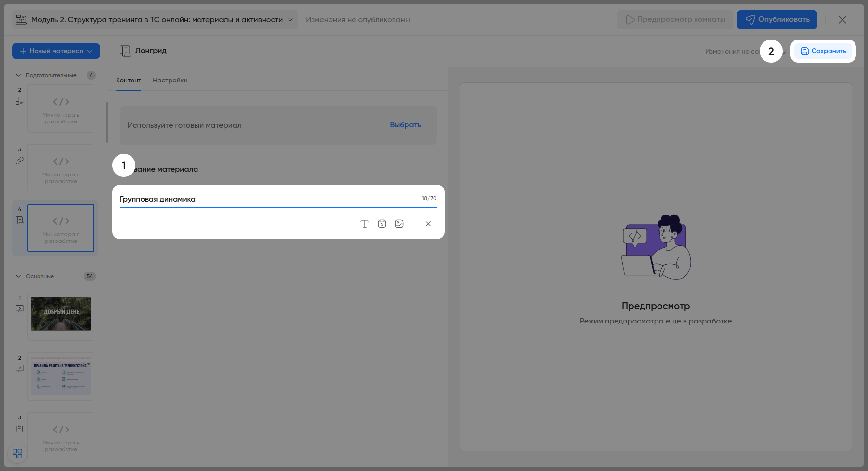Click the link material icon in sidebar
The width and height of the screenshot is (868, 471).
[20, 161]
